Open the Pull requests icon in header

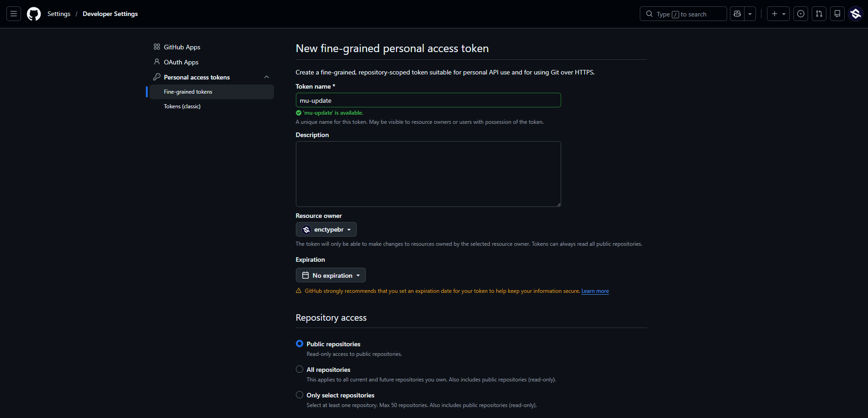click(819, 14)
